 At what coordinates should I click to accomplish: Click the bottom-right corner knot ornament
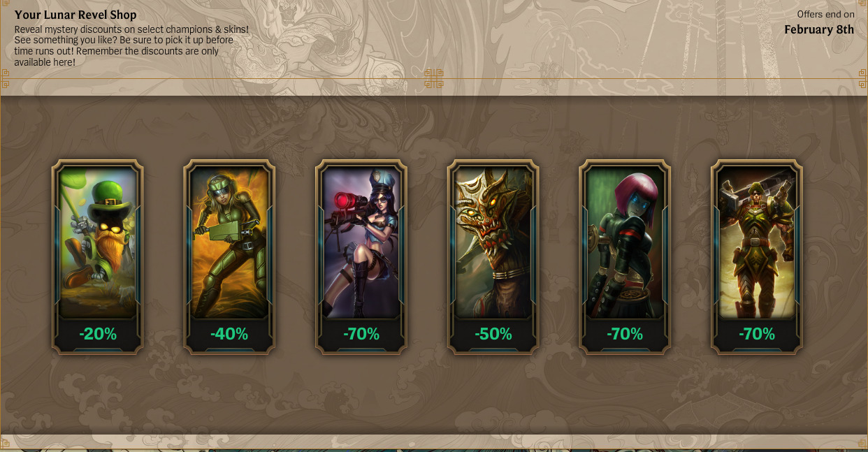(x=862, y=442)
